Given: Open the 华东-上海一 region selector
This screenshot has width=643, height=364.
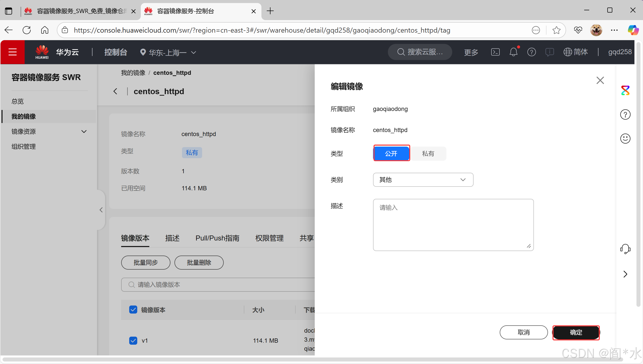Looking at the screenshot, I should pyautogui.click(x=168, y=52).
